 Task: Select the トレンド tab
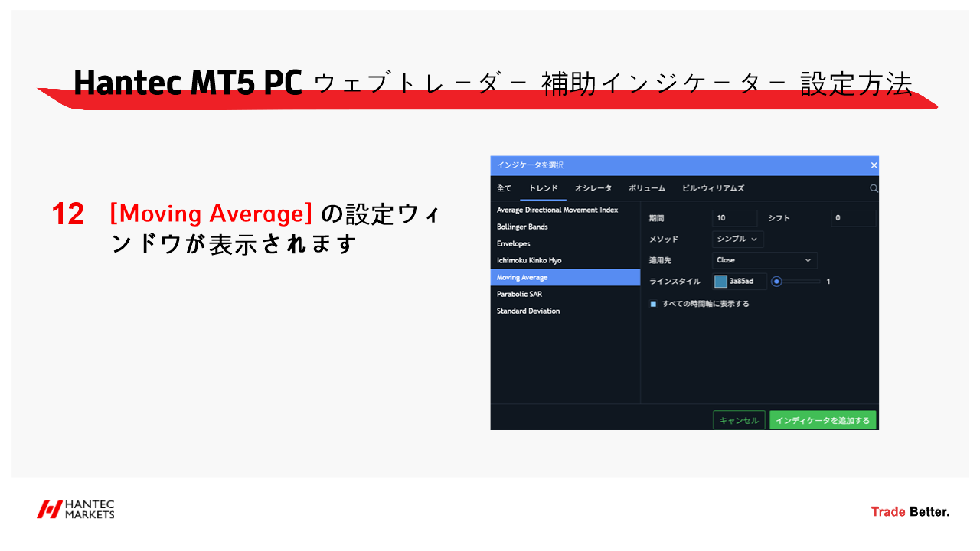point(544,188)
